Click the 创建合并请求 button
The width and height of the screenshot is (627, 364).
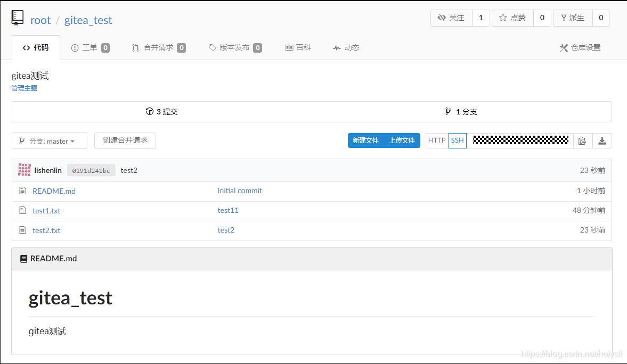[x=125, y=140]
